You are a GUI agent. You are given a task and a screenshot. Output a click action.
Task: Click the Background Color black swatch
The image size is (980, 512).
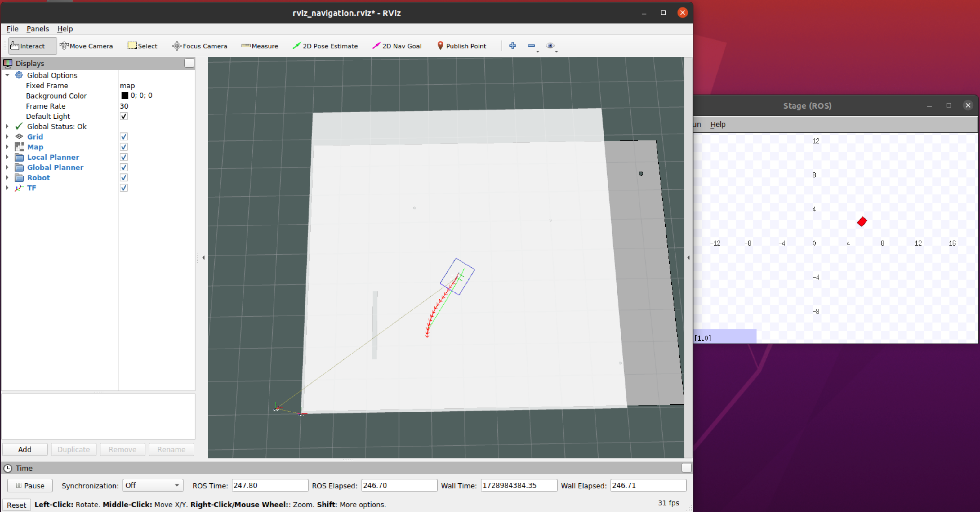125,96
